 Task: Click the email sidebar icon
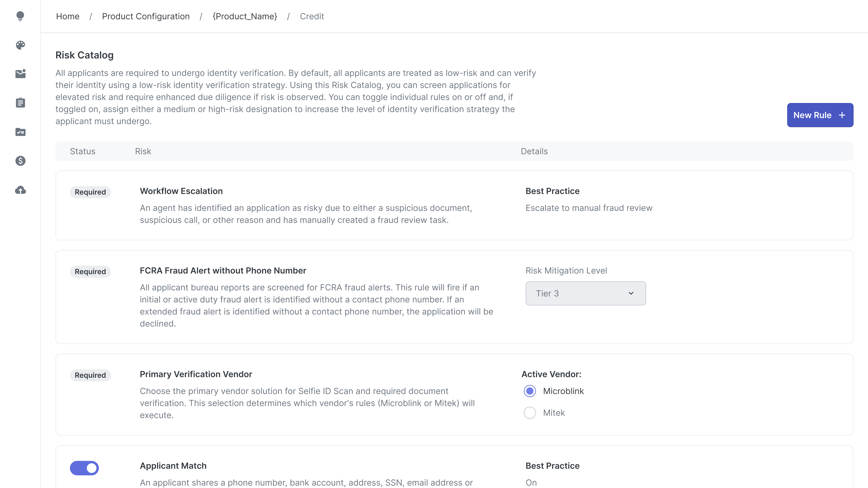20,74
